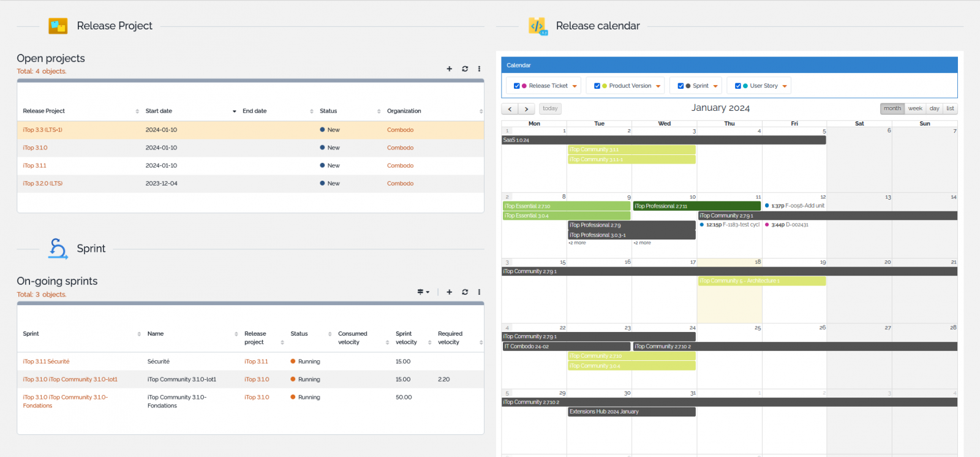
Task: Click the yellow-green Product Version color dot
Action: coord(605,86)
